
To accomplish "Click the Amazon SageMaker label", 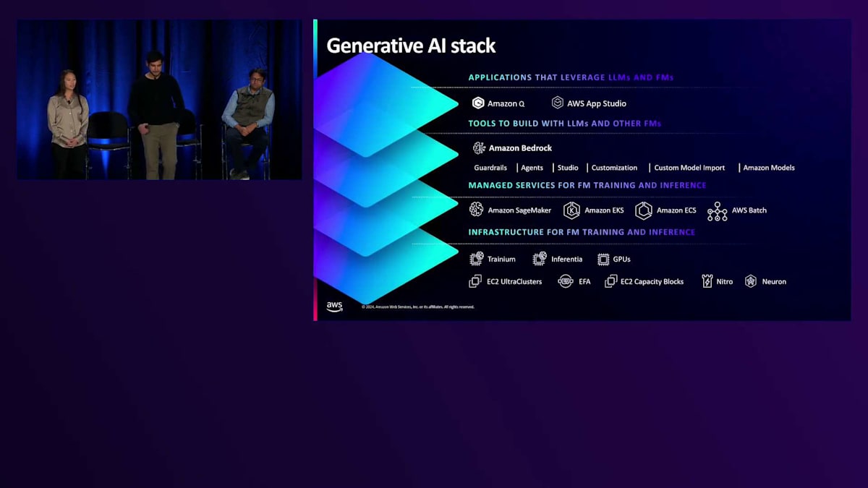I will pyautogui.click(x=519, y=210).
